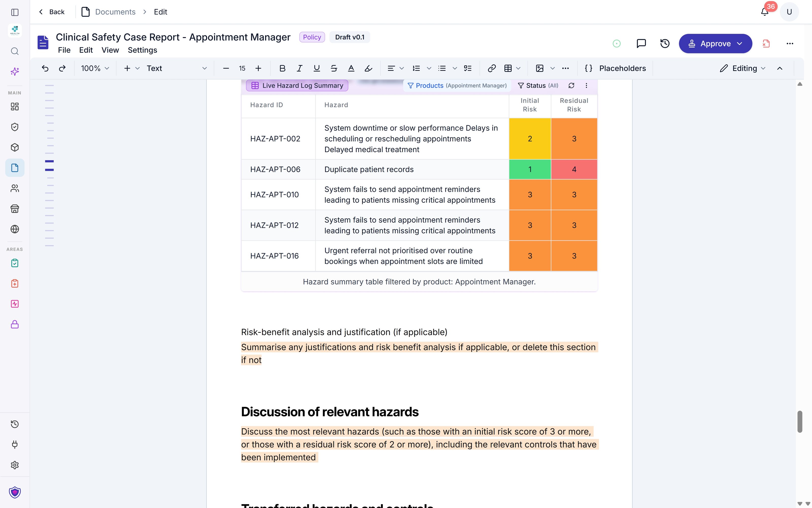Insert a link with the link icon
812x508 pixels.
[x=492, y=68]
